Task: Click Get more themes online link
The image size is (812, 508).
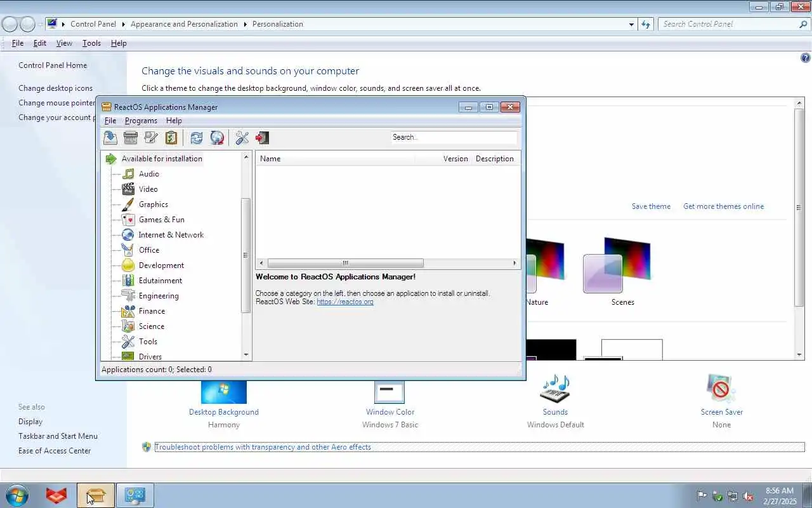Action: pos(723,206)
